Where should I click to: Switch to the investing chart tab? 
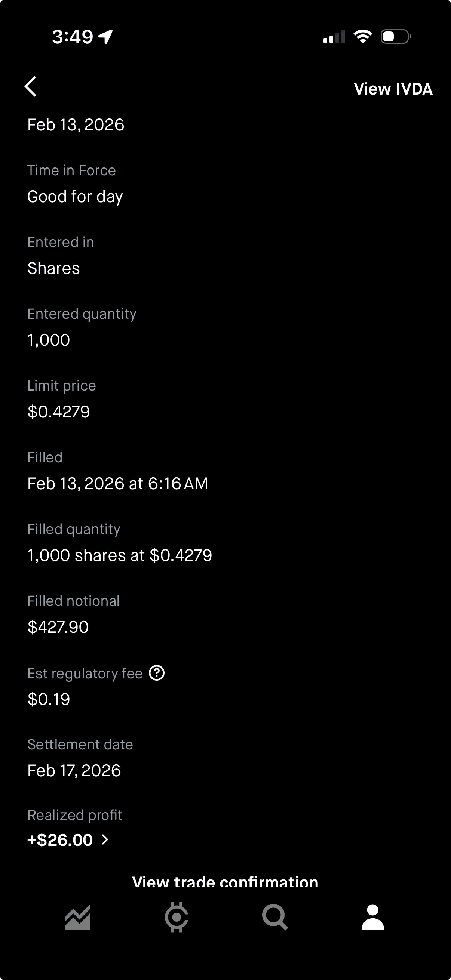click(x=78, y=917)
